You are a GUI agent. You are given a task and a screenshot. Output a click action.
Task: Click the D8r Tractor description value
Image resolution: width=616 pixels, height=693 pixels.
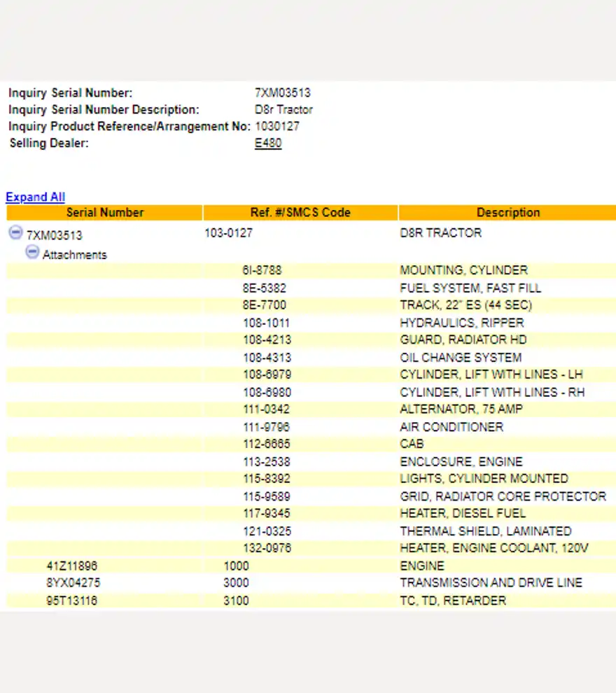click(x=283, y=110)
